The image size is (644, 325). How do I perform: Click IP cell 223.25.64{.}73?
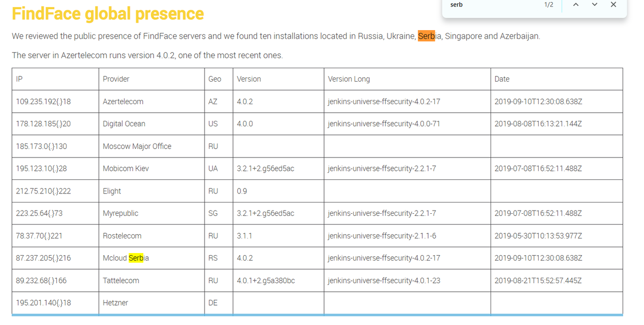pyautogui.click(x=55, y=213)
